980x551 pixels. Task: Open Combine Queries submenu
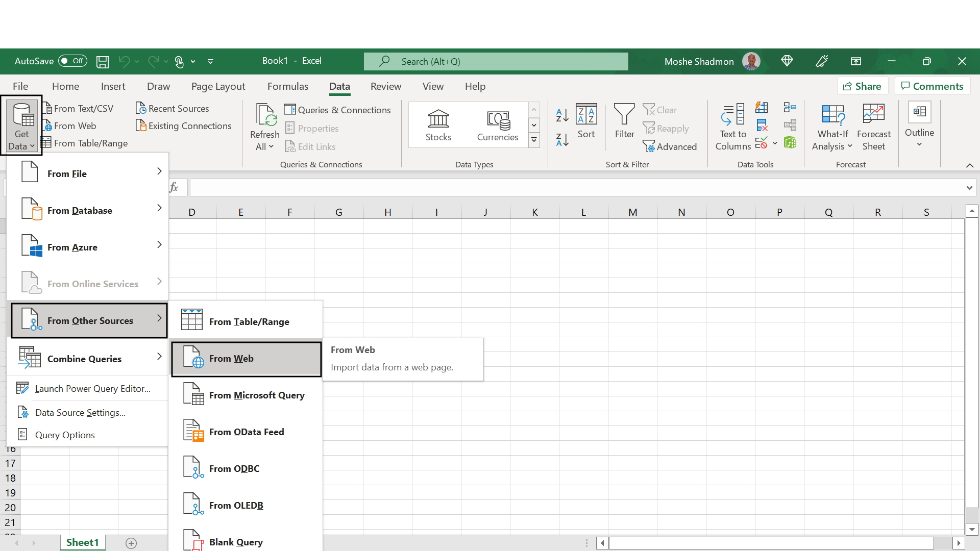coord(89,359)
